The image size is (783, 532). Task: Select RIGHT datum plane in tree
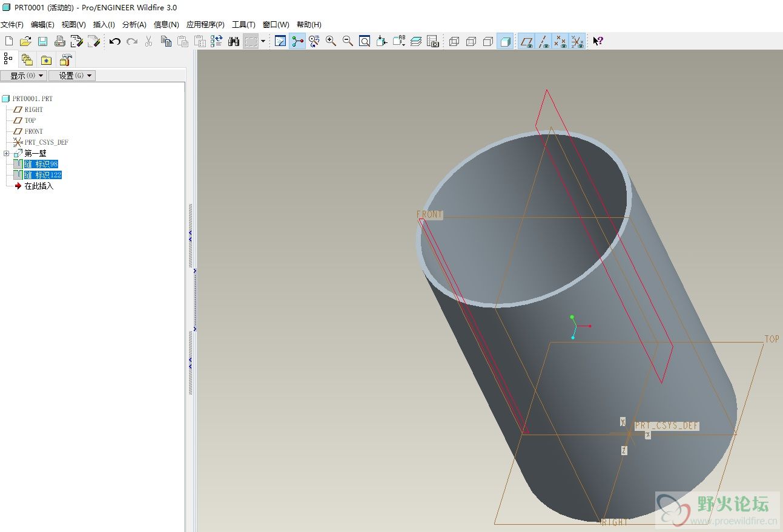point(34,110)
